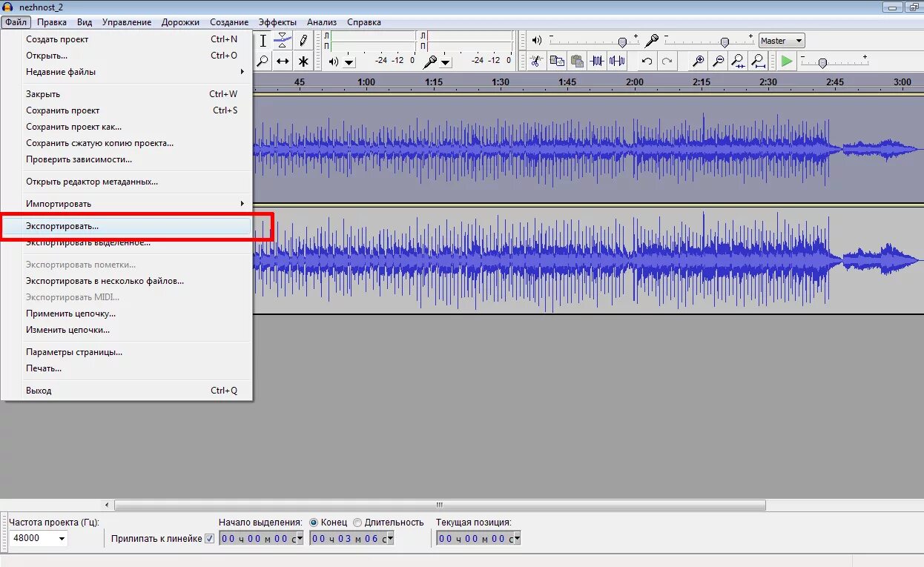
Task: Open the Управление menu
Action: point(127,22)
